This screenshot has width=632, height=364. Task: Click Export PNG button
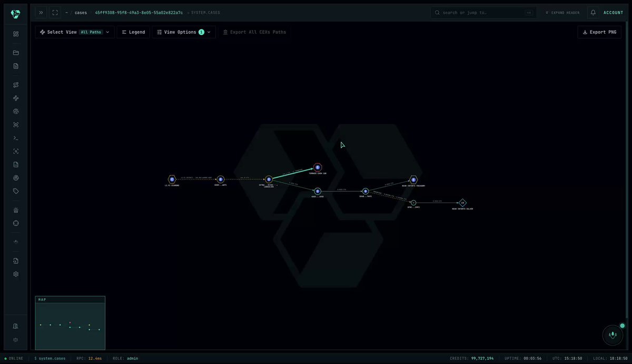pos(599,32)
